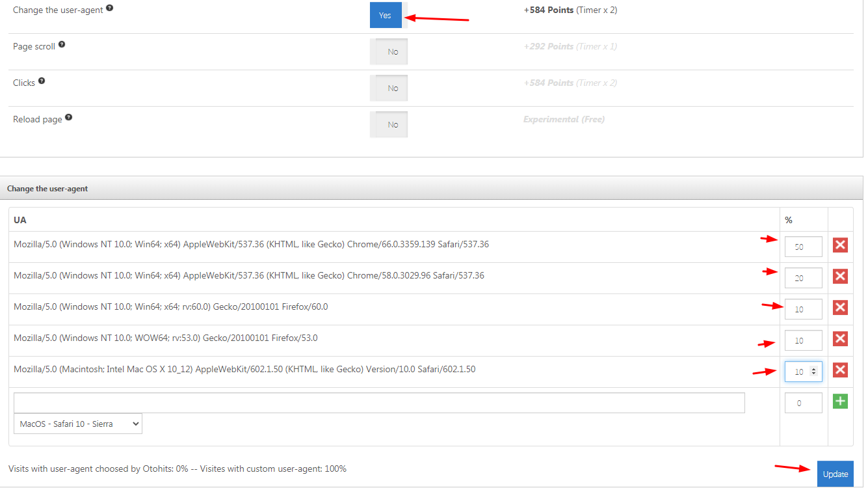Open help icon next to Clicks
The height and width of the screenshot is (490, 868).
42,81
